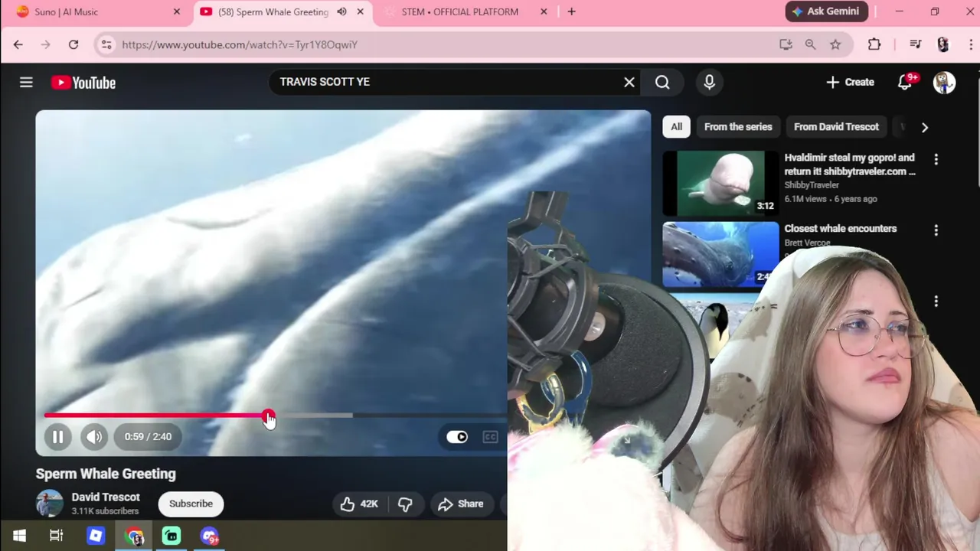Reload the current page
The image size is (980, 551).
pos(73,44)
